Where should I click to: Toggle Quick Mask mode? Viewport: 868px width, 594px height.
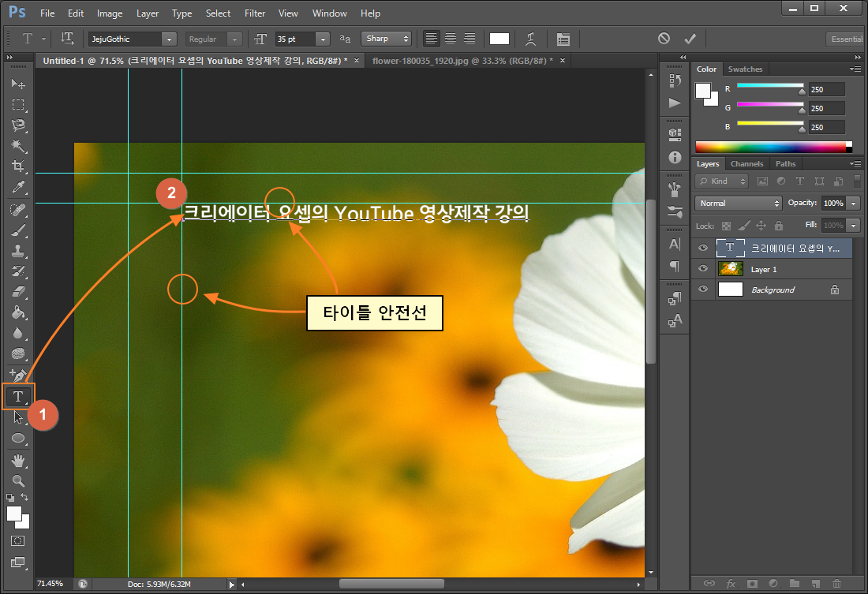point(17,541)
